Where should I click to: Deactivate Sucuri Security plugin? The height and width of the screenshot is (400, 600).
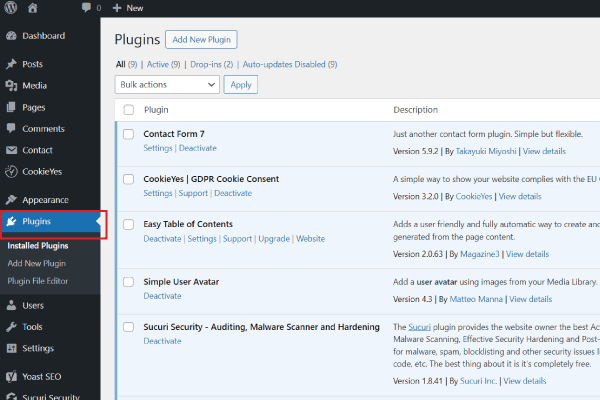coord(162,341)
